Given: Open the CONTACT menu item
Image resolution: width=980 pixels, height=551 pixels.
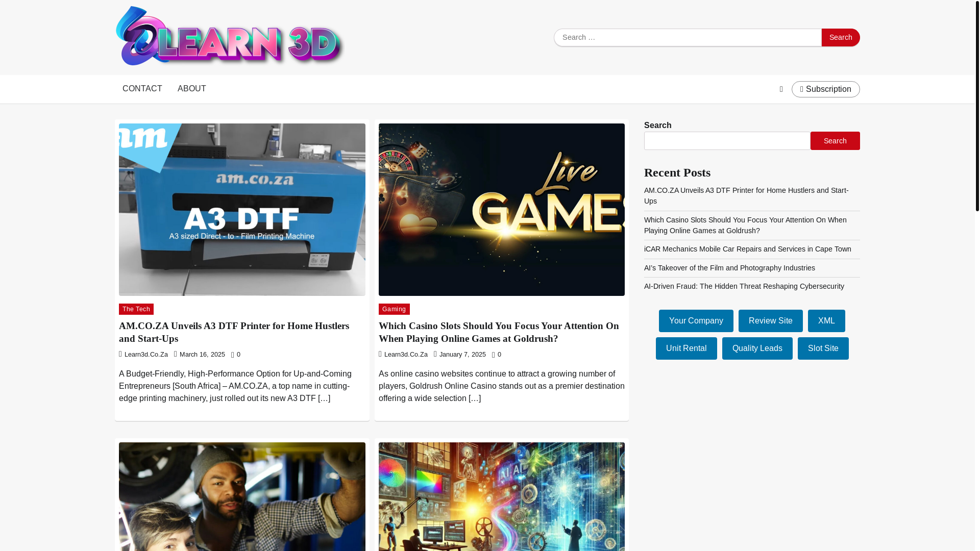Looking at the screenshot, I should tap(142, 89).
